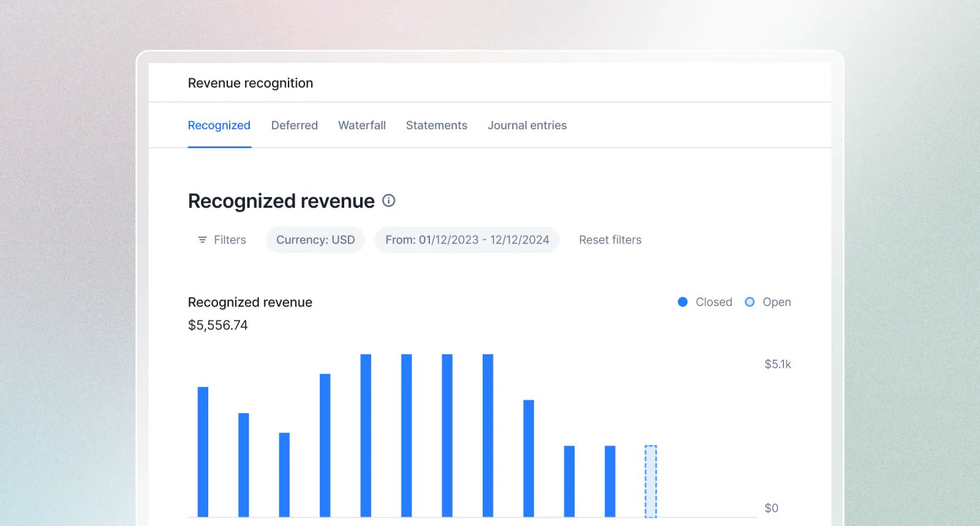Viewport: 980px width, 526px height.
Task: Click the dashed open-period bar
Action: tap(650, 481)
